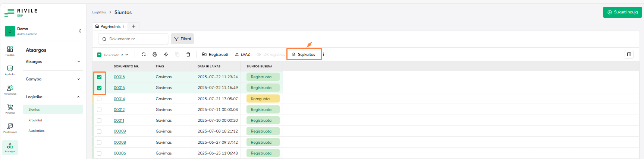Click the print icon in toolbar
Screen dimensions: 644x159
155,54
